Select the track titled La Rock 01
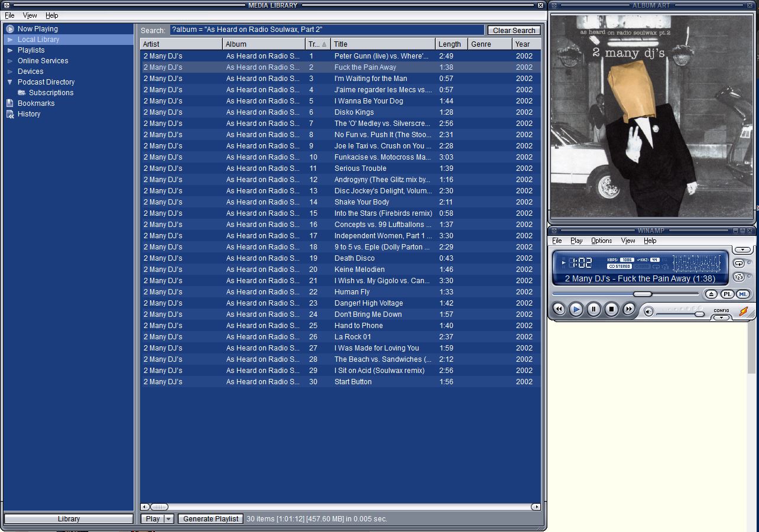The height and width of the screenshot is (532, 759). point(341,337)
